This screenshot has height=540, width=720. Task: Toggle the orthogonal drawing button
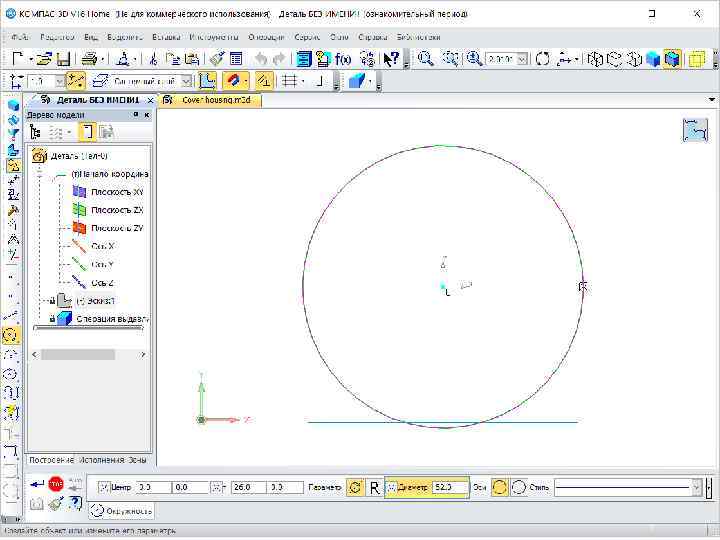(320, 81)
